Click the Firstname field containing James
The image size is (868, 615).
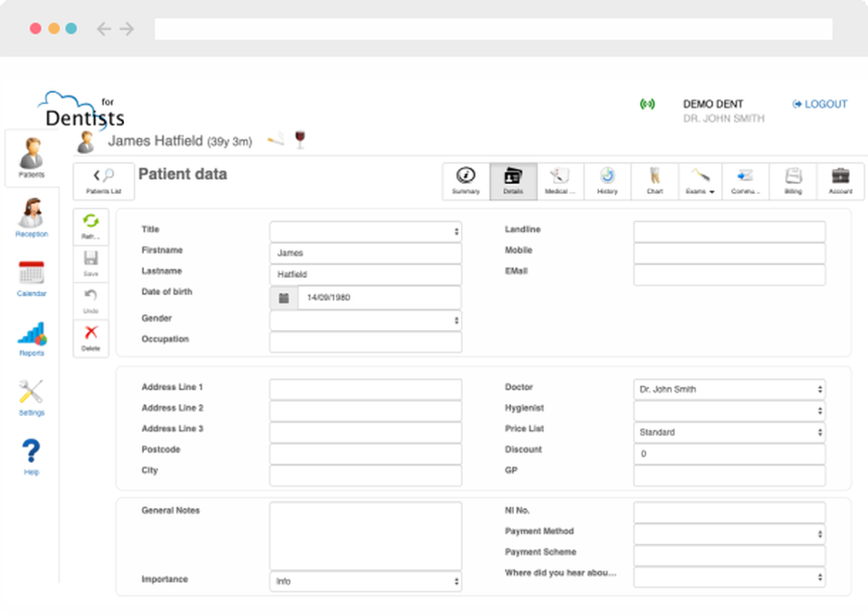click(365, 253)
